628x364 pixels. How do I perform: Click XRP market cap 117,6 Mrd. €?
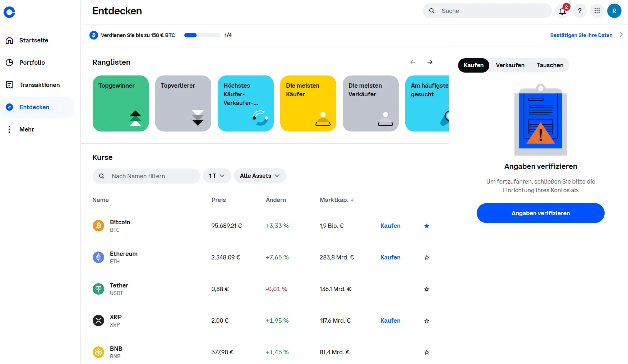tap(335, 321)
